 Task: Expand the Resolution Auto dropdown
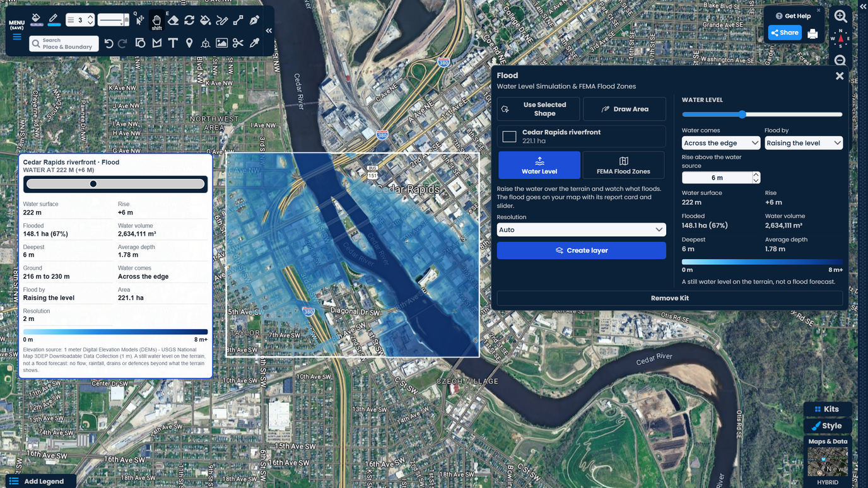pyautogui.click(x=581, y=230)
